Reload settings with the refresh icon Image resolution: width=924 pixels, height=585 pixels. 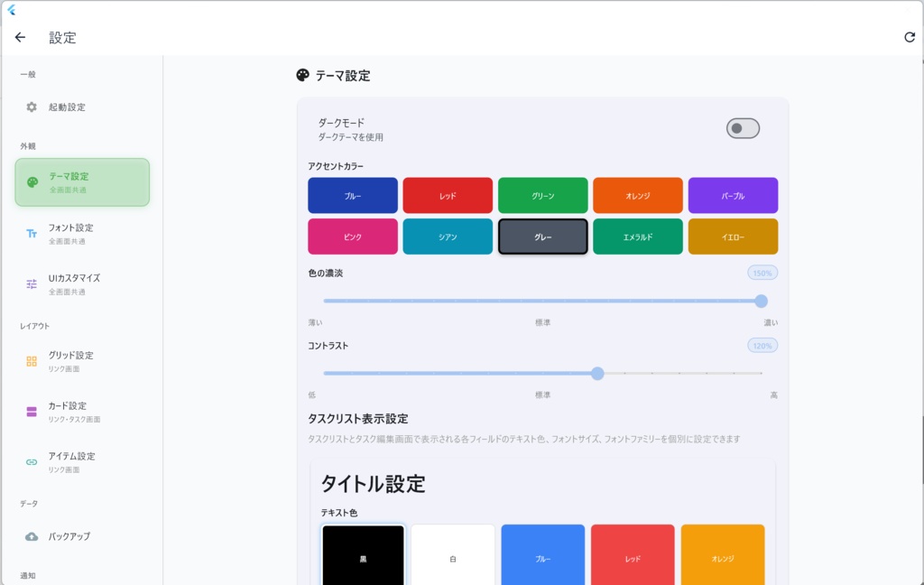[909, 37]
